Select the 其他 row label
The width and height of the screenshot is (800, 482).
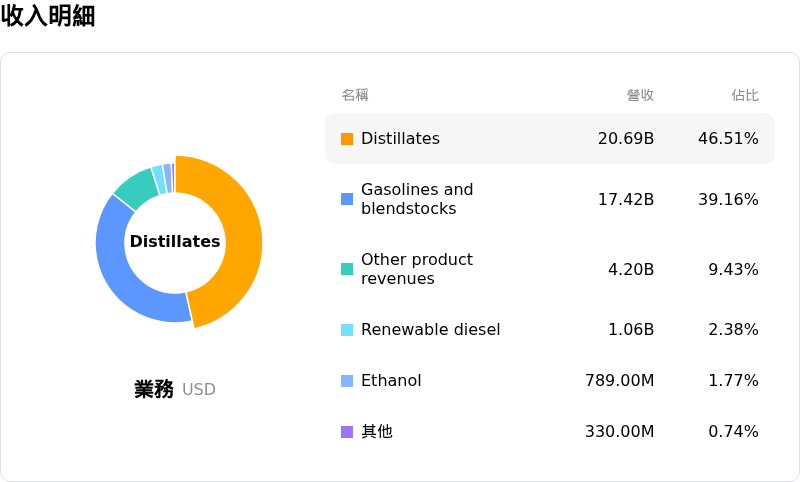(x=377, y=432)
